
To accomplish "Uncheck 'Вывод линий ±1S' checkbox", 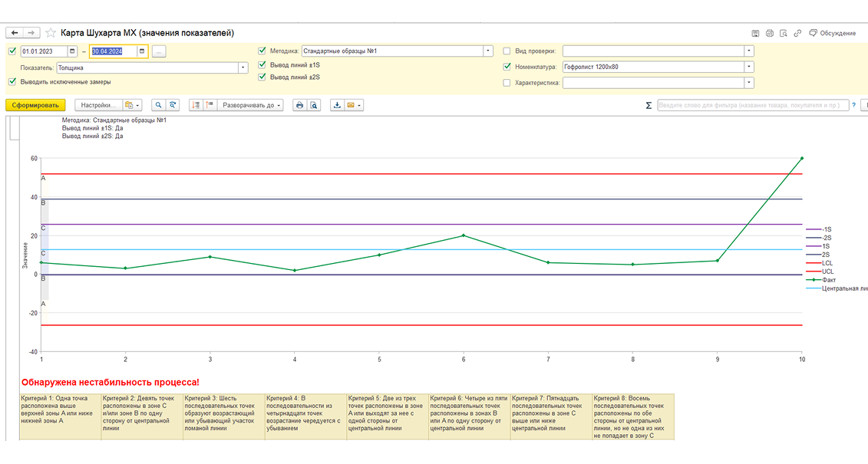I will 262,64.
